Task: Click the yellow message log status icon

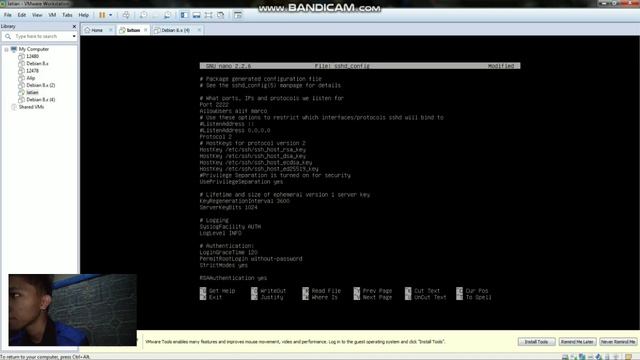Action: 628,357
